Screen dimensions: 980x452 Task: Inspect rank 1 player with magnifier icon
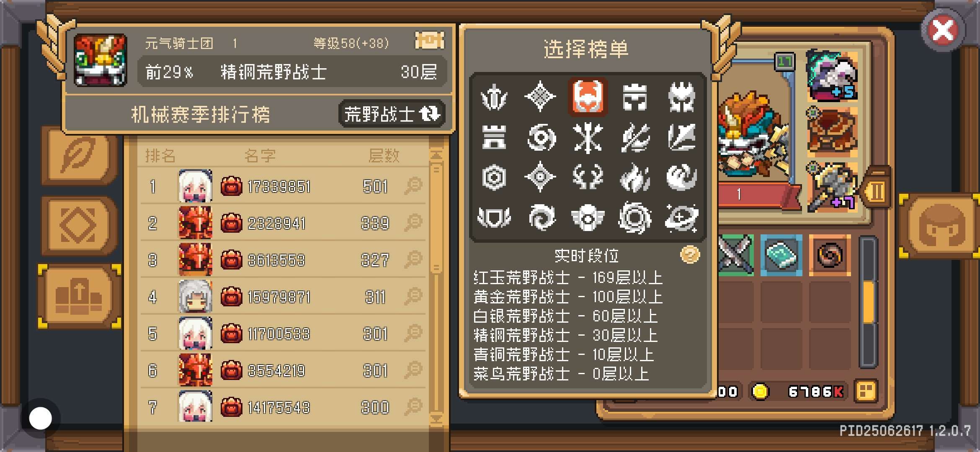click(x=413, y=186)
